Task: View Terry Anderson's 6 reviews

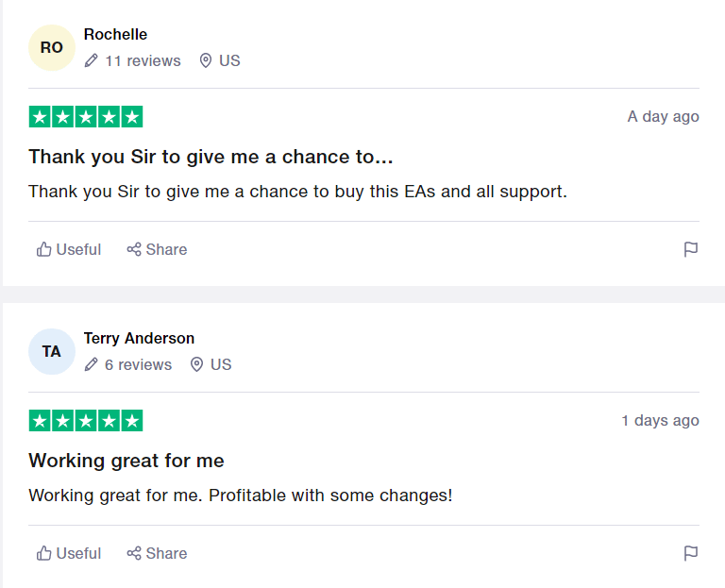Action: (x=138, y=365)
